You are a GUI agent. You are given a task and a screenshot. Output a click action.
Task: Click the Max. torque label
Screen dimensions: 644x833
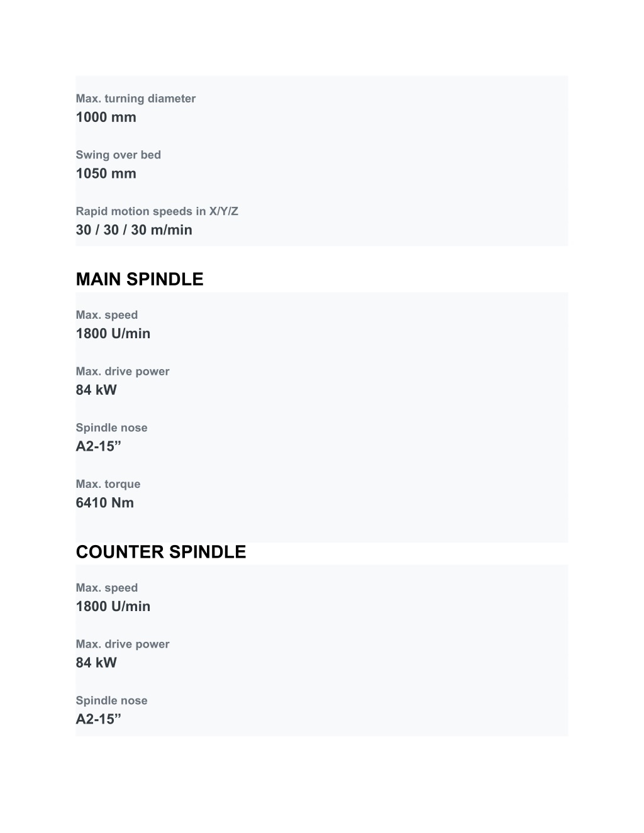point(108,484)
